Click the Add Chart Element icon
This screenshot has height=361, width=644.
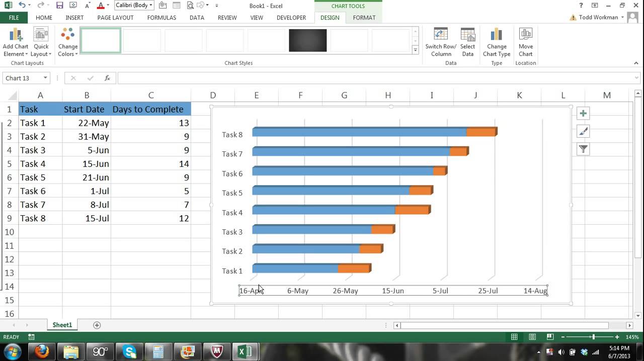(x=15, y=35)
